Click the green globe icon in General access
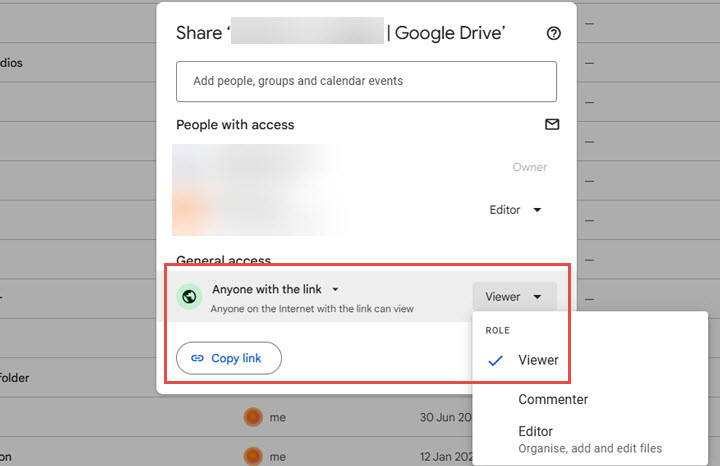The image size is (720, 466). point(190,297)
